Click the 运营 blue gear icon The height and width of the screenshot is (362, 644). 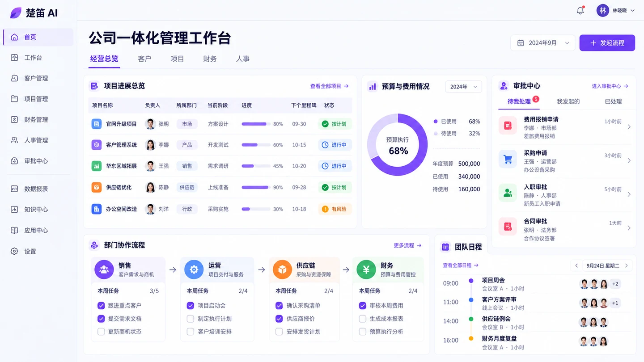[x=194, y=269]
